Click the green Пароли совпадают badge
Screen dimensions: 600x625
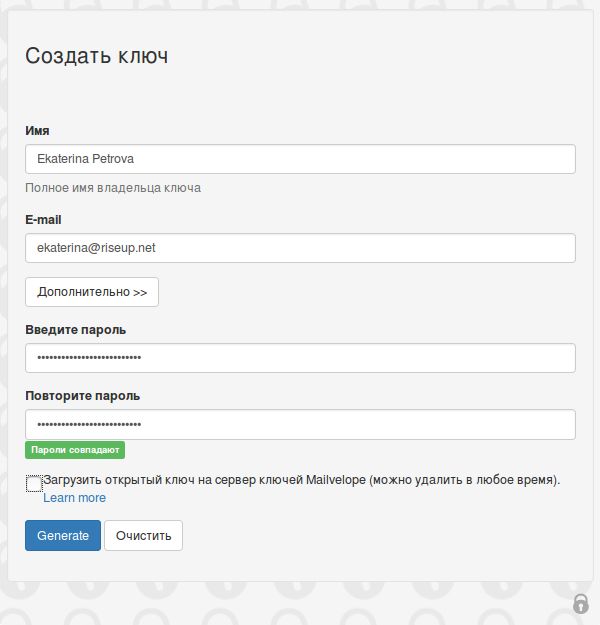pyautogui.click(x=75, y=450)
